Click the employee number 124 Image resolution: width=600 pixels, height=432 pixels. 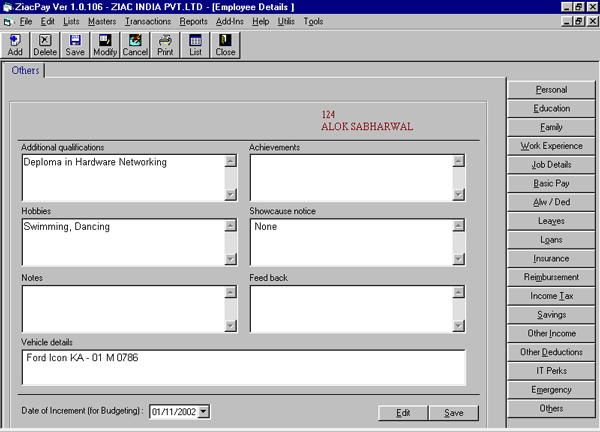pyautogui.click(x=328, y=114)
